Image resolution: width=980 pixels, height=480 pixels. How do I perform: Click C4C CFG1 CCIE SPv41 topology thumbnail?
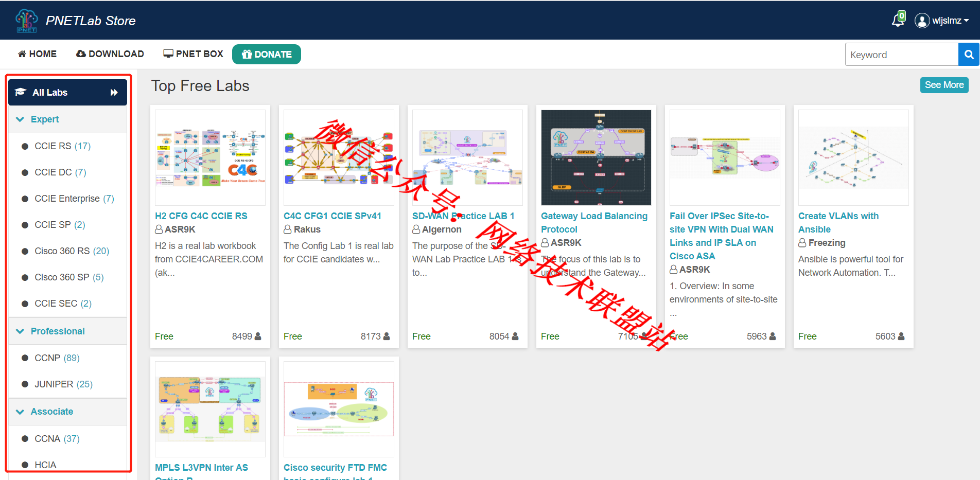click(x=339, y=157)
